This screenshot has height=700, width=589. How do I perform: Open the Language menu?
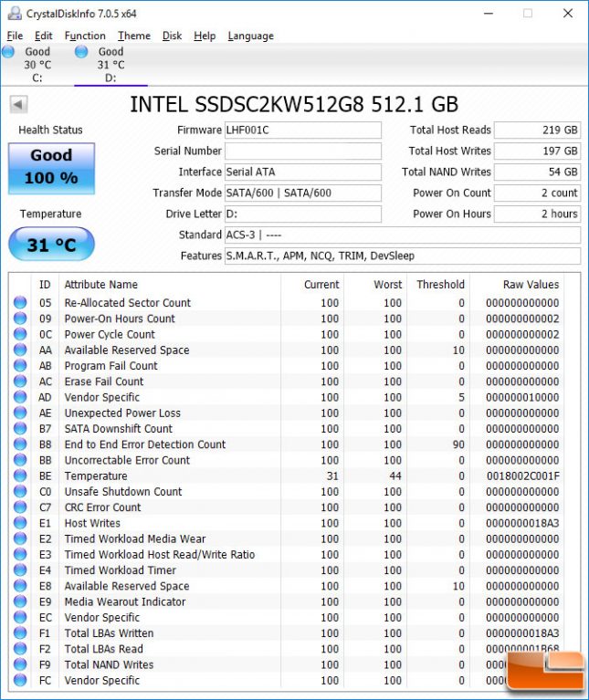250,36
